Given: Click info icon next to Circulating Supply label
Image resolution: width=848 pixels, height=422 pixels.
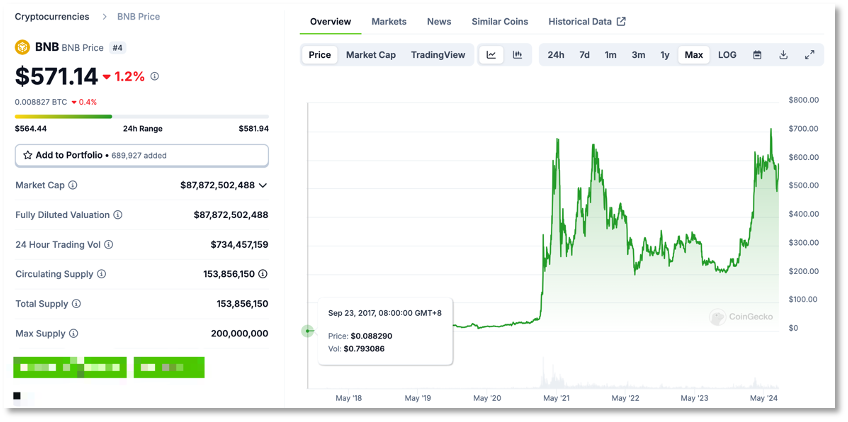Looking at the screenshot, I should click(x=101, y=274).
